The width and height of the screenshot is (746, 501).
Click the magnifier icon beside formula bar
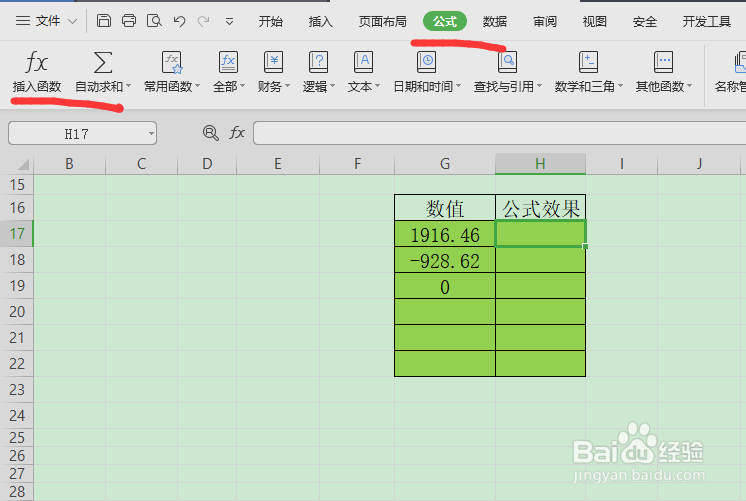211,133
